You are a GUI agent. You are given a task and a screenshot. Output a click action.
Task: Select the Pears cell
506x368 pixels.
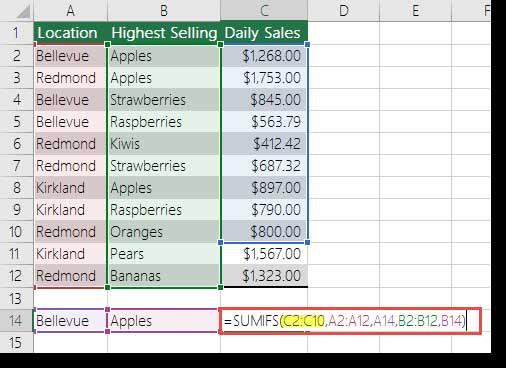[x=164, y=254]
